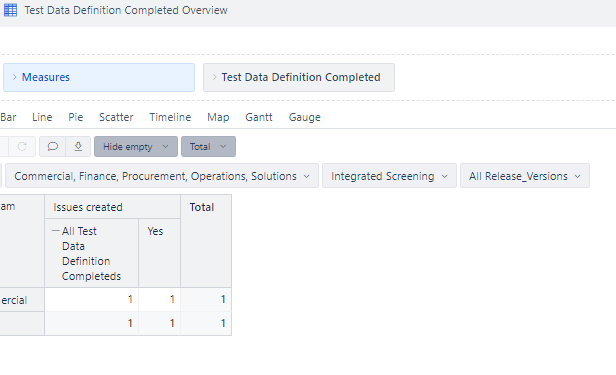This screenshot has width=616, height=375.
Task: Expand the Measures dimension chevron
Action: pyautogui.click(x=15, y=77)
